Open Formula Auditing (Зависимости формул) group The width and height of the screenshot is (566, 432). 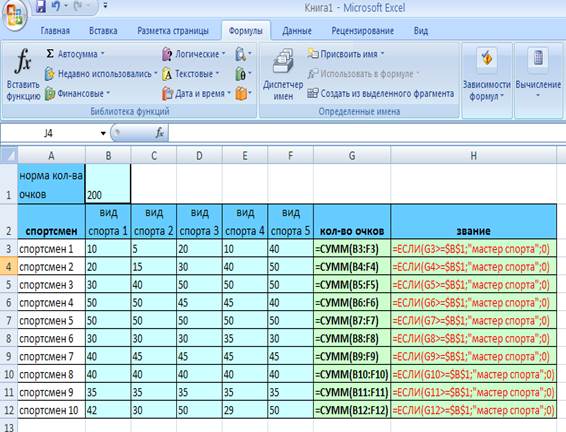click(x=487, y=75)
